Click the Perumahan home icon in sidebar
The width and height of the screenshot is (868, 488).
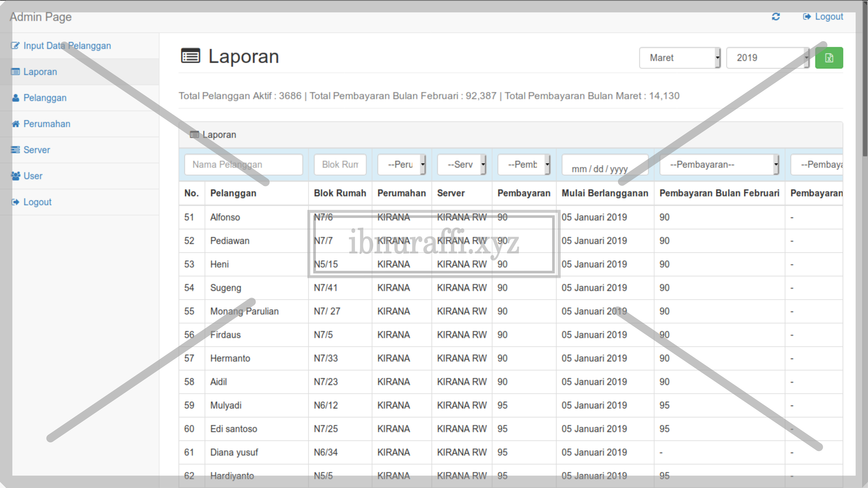16,124
